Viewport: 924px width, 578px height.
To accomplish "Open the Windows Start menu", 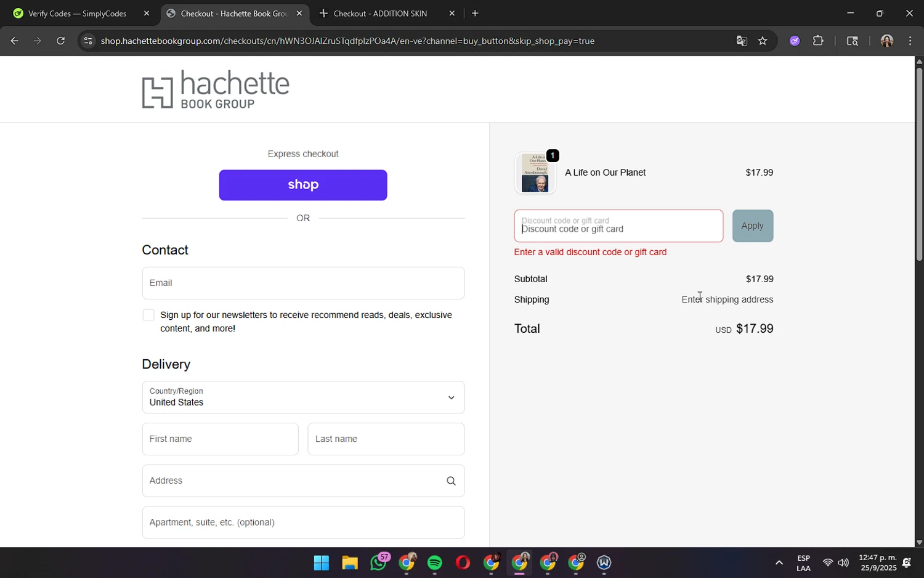I will tap(321, 563).
